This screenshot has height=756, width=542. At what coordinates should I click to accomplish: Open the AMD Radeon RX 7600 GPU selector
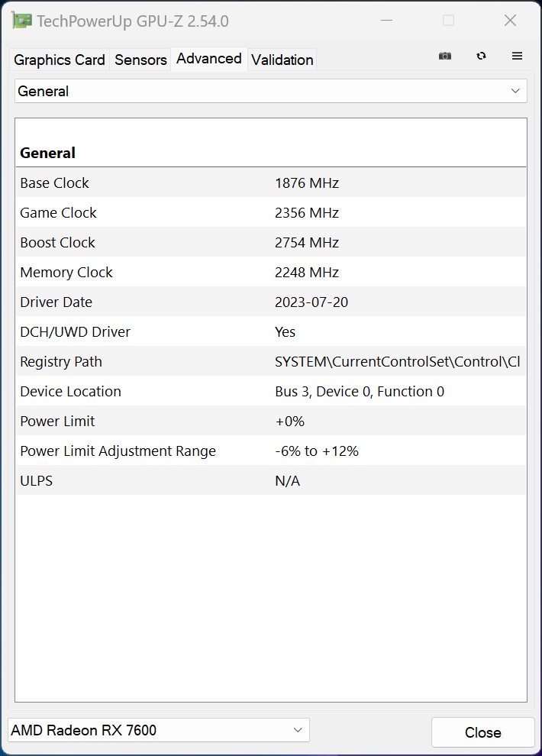159,730
